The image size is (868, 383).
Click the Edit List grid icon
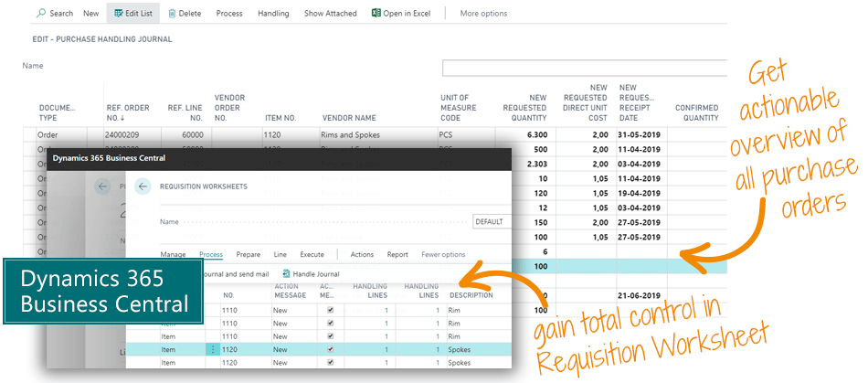tap(119, 14)
